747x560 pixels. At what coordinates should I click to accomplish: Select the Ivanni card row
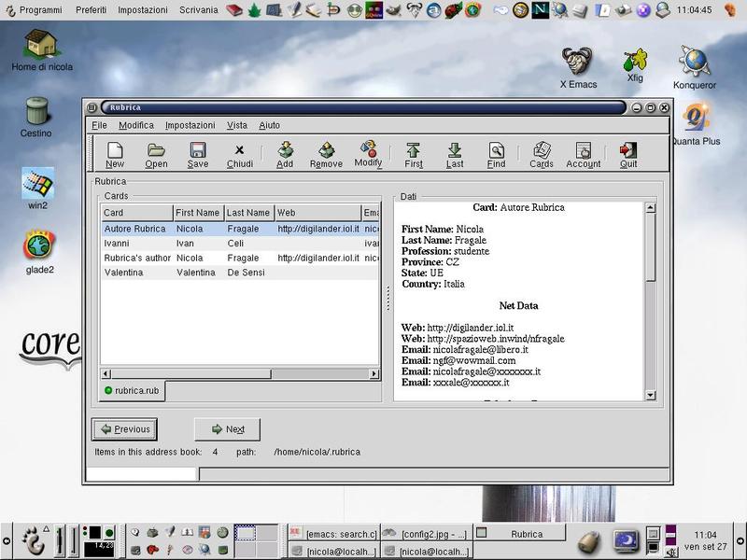tap(240, 244)
